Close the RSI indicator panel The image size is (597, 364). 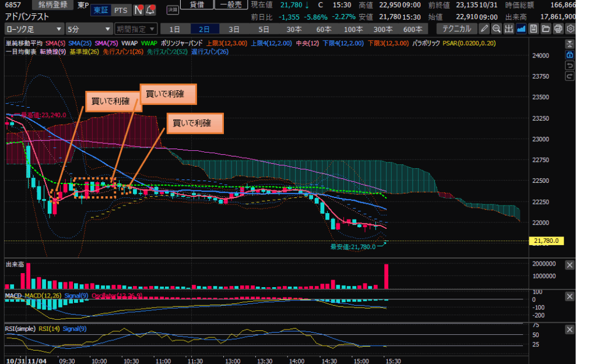pos(570,330)
